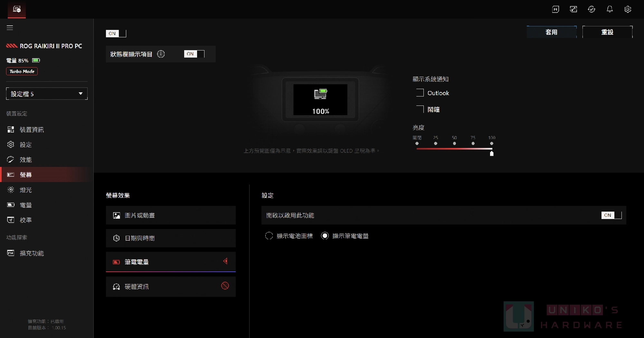The image size is (644, 338).
Task: Set brightness slider to 50
Action: (454, 143)
